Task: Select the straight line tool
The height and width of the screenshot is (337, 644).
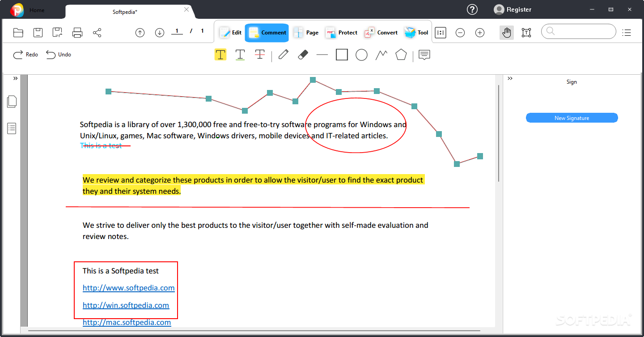Action: pyautogui.click(x=322, y=55)
